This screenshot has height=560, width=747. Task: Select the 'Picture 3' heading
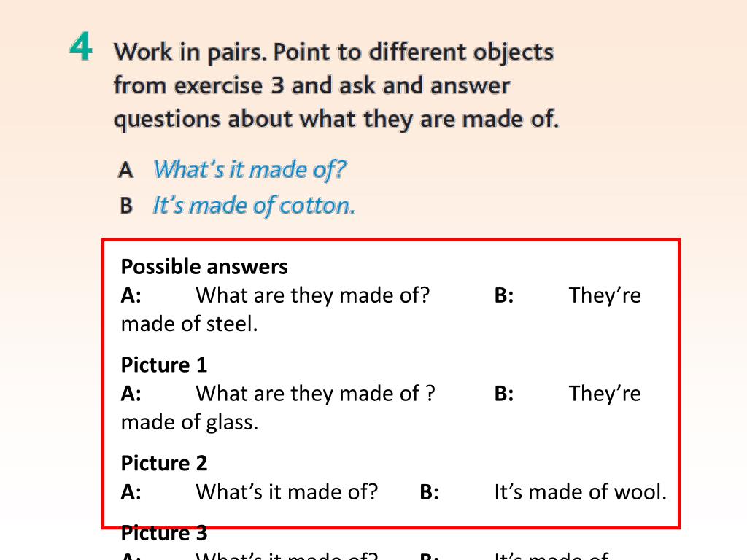coord(164,534)
